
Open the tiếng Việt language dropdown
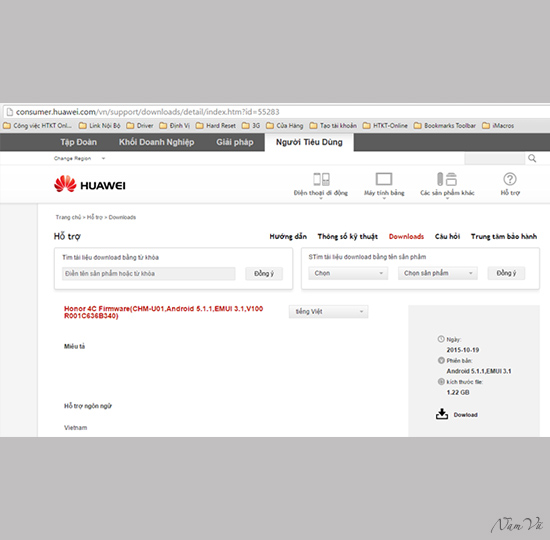[328, 312]
